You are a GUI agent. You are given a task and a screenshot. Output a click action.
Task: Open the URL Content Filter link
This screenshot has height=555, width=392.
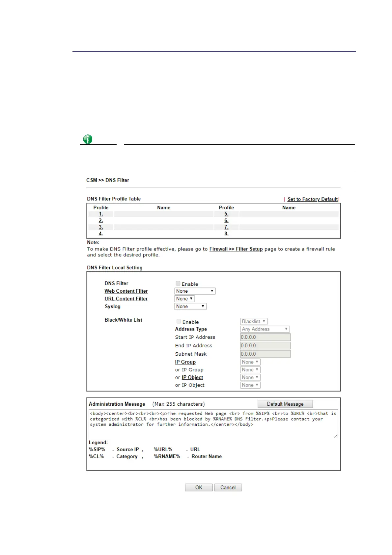(126, 299)
